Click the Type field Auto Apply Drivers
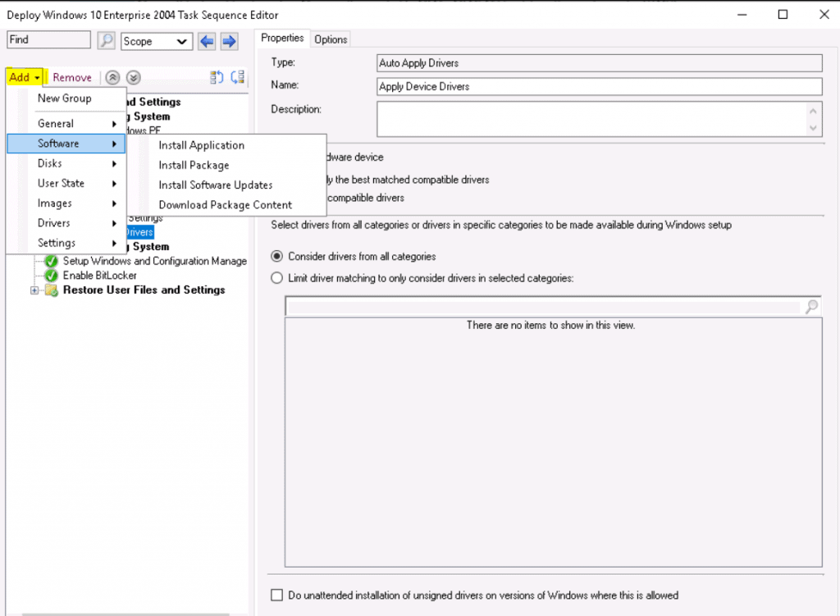 pos(600,63)
